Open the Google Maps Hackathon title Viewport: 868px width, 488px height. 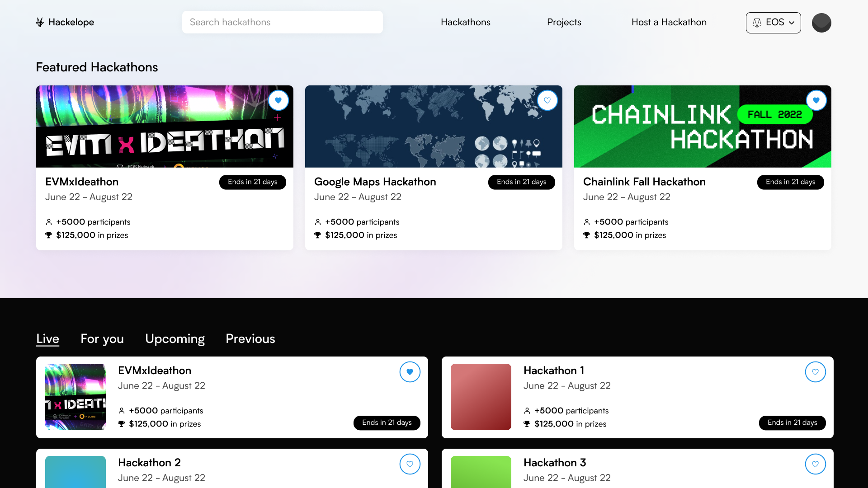[375, 182]
